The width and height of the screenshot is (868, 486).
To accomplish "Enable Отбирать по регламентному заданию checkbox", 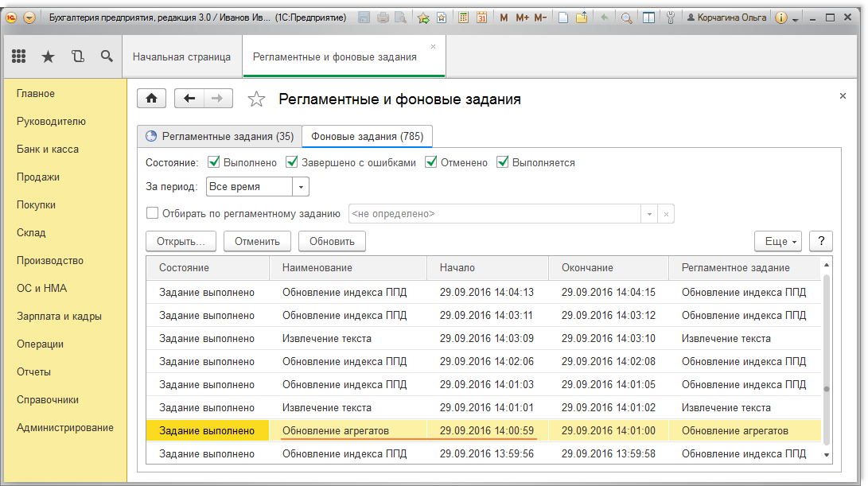I will click(152, 213).
